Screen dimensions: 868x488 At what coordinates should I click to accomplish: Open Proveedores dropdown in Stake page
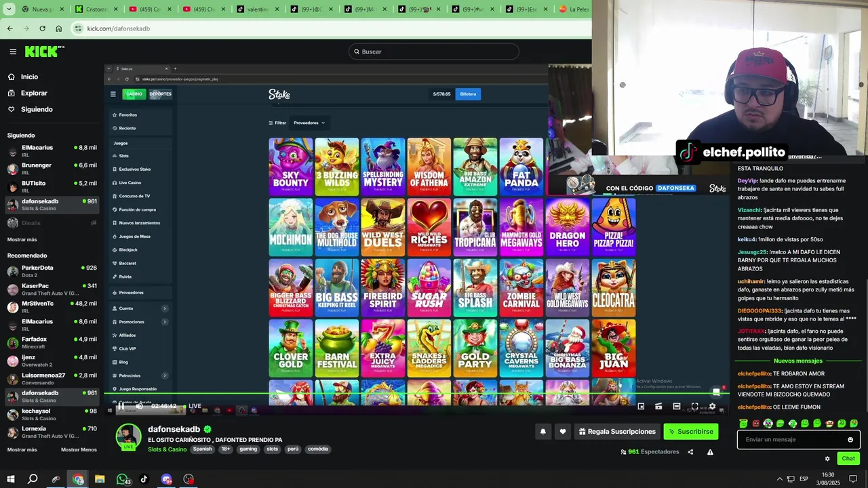[309, 123]
